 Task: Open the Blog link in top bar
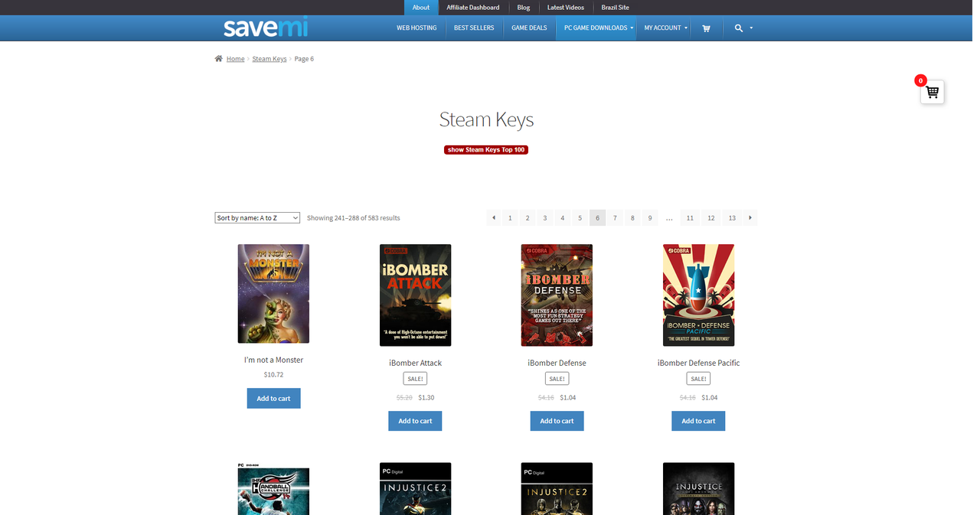click(x=524, y=8)
